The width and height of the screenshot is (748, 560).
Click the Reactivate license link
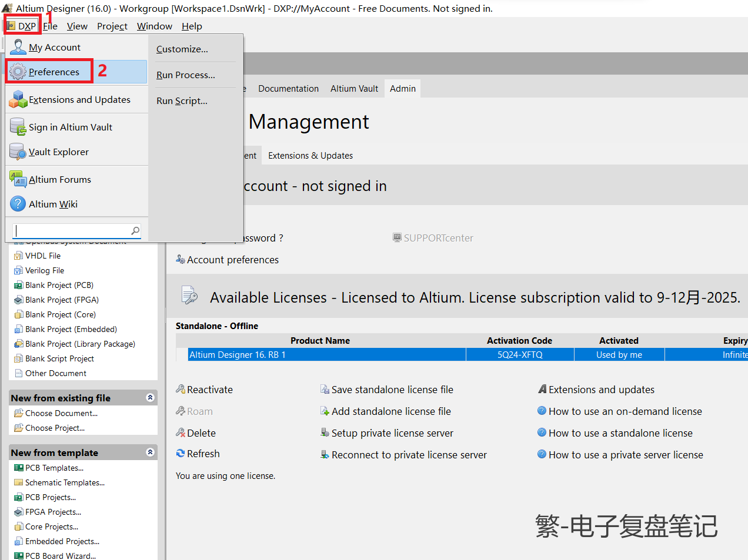point(204,390)
